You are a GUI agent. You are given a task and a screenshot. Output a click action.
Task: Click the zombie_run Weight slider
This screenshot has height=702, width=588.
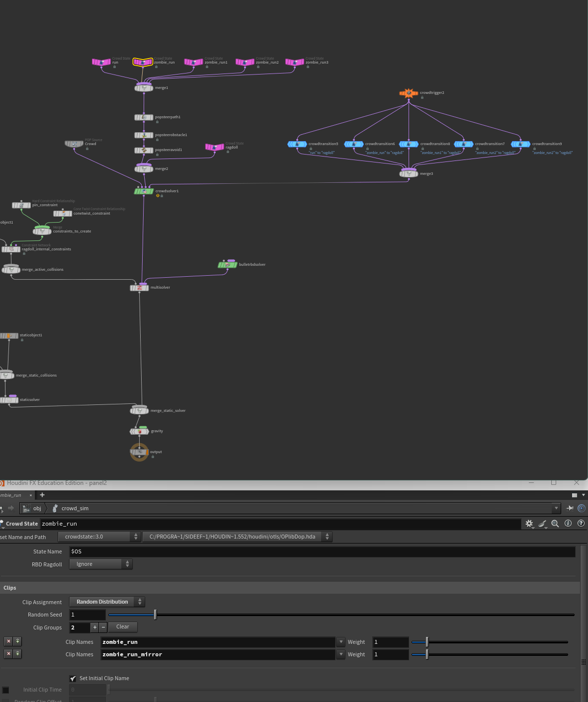(490, 642)
